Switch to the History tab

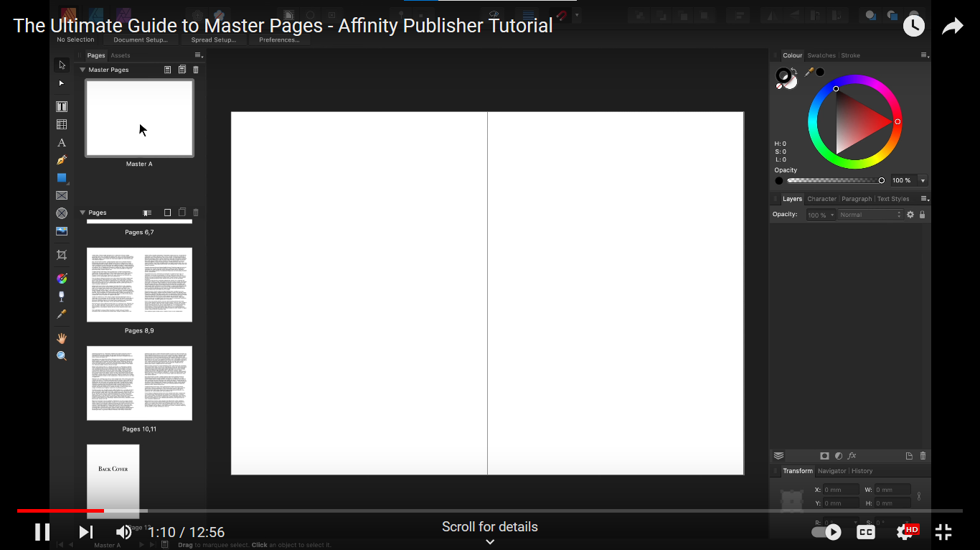[x=862, y=471]
